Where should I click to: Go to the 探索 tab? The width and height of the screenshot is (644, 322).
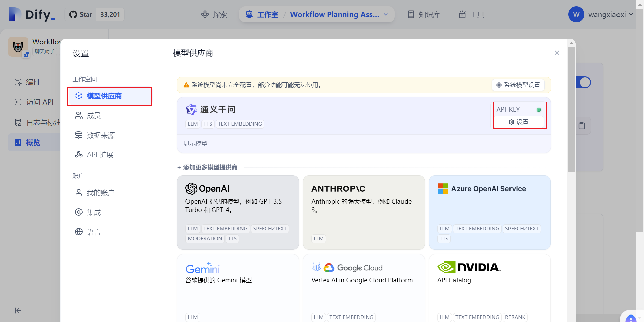[214, 15]
